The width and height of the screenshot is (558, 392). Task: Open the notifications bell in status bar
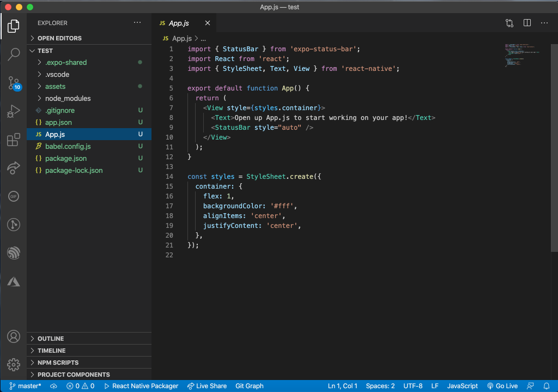pos(547,386)
